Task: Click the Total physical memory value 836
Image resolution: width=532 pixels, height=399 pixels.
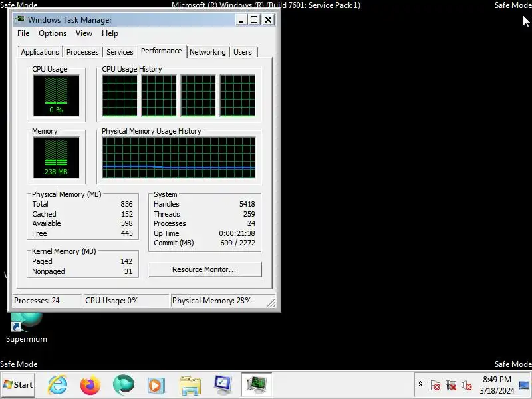Action: 126,204
